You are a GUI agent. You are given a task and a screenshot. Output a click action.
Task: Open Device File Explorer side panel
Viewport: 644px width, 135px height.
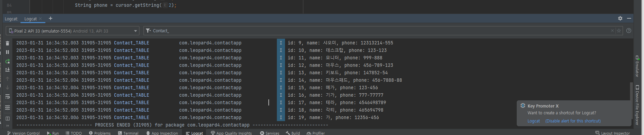(637, 105)
